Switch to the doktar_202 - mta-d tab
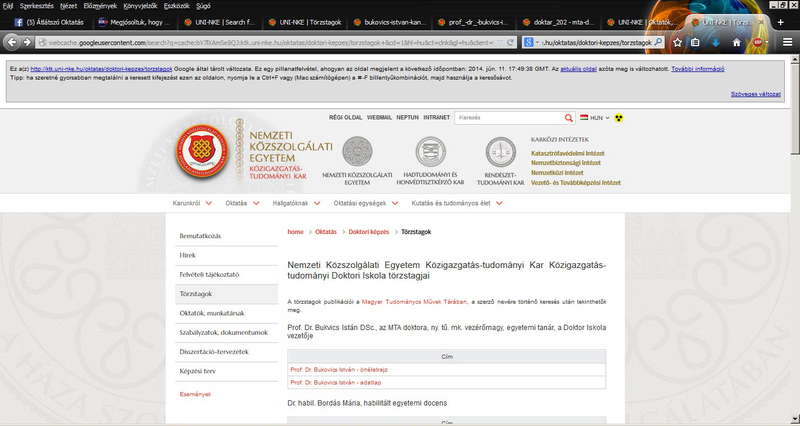The width and height of the screenshot is (800, 426). [x=561, y=22]
